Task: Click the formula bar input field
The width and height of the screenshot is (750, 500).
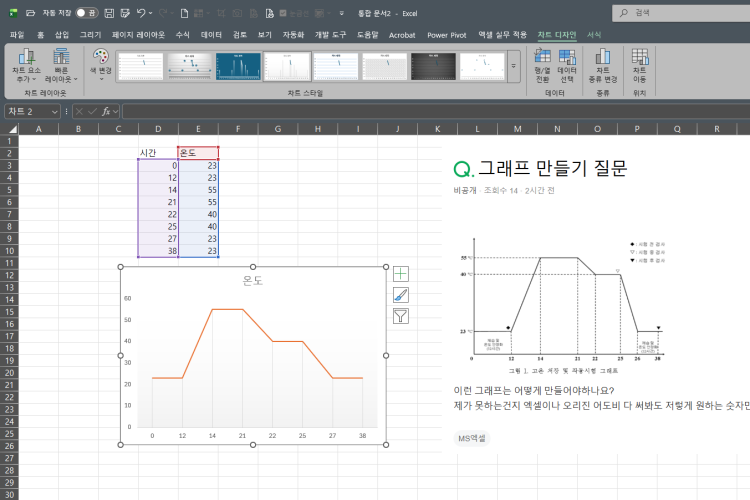Action: [436, 111]
